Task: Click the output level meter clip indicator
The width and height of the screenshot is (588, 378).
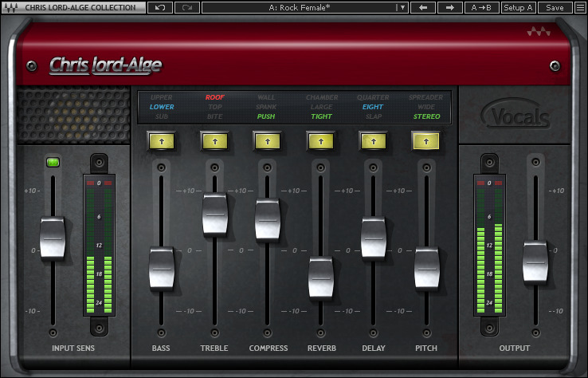Action: tap(489, 183)
